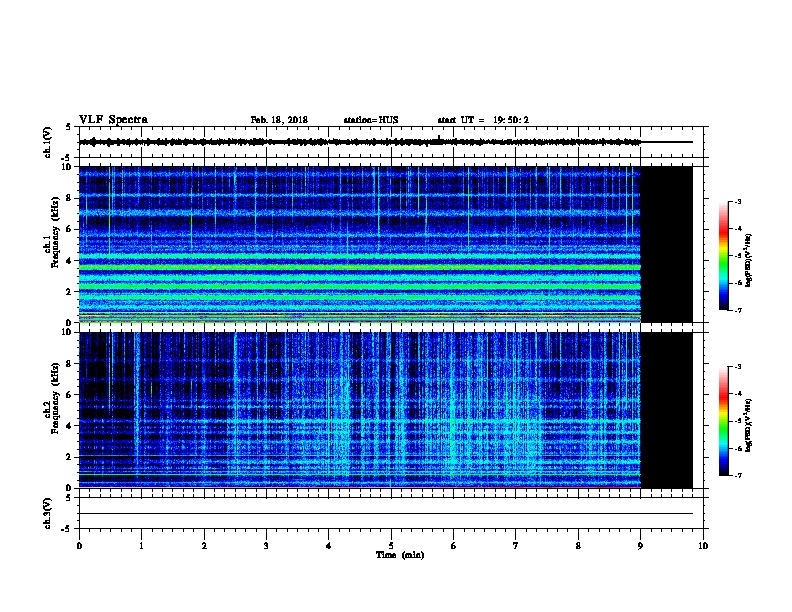Click time axis tick label "3"
792x612 pixels.
click(x=266, y=546)
